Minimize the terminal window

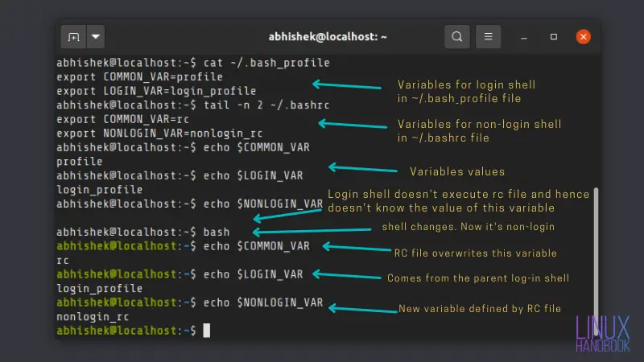(x=524, y=37)
